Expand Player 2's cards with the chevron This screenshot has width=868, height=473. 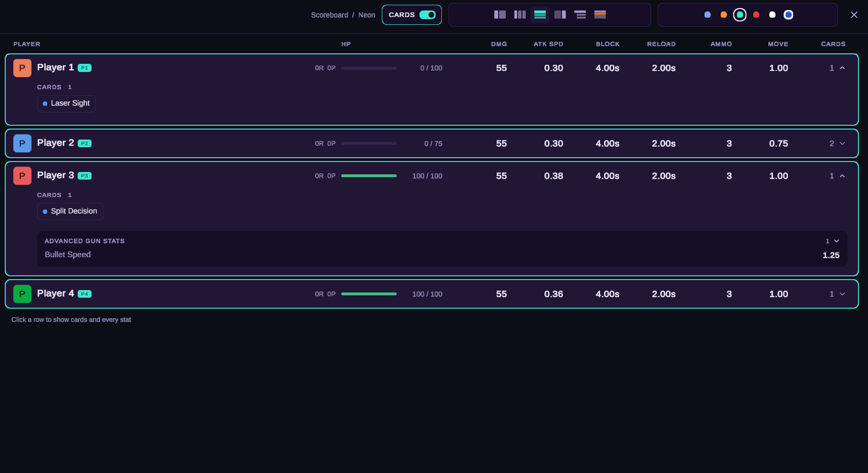[842, 143]
